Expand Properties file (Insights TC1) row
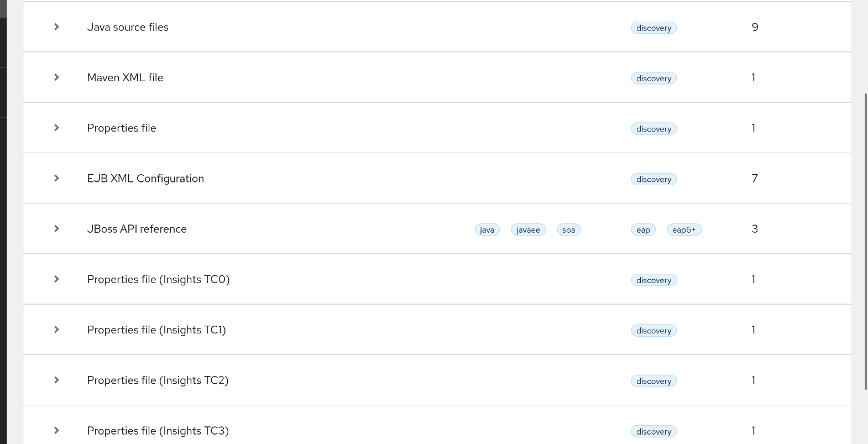Screen dimensions: 868x444 [56, 330]
